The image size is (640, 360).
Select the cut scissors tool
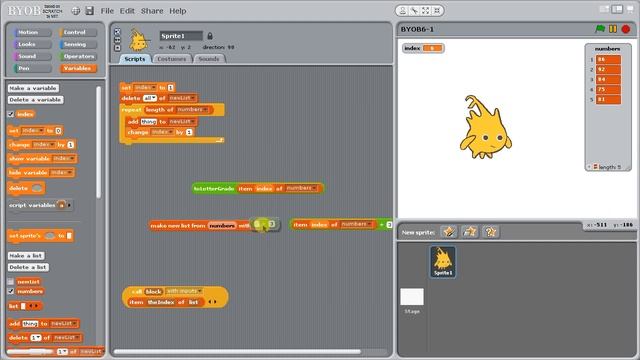click(x=414, y=11)
